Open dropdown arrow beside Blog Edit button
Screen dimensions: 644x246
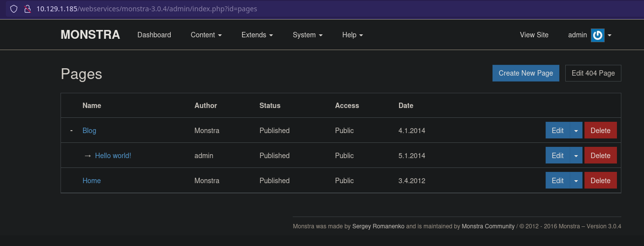[x=576, y=131]
